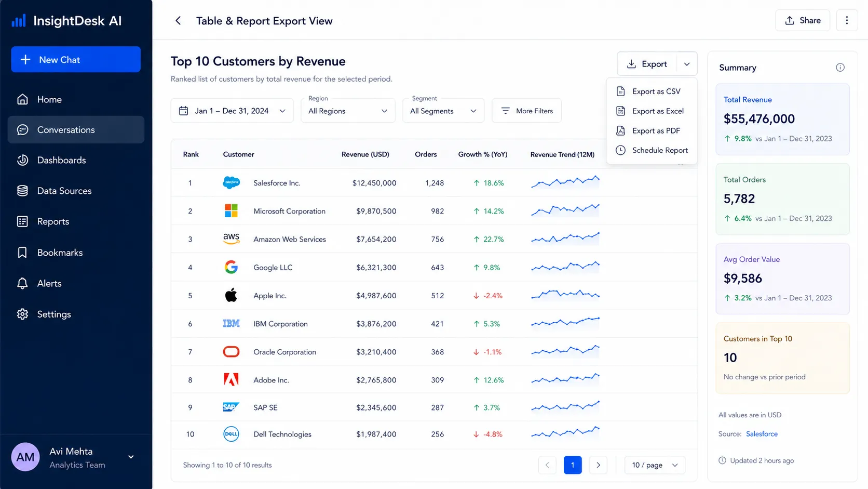Image resolution: width=868 pixels, height=489 pixels.
Task: Click the Adobe logo
Action: pos(231,380)
